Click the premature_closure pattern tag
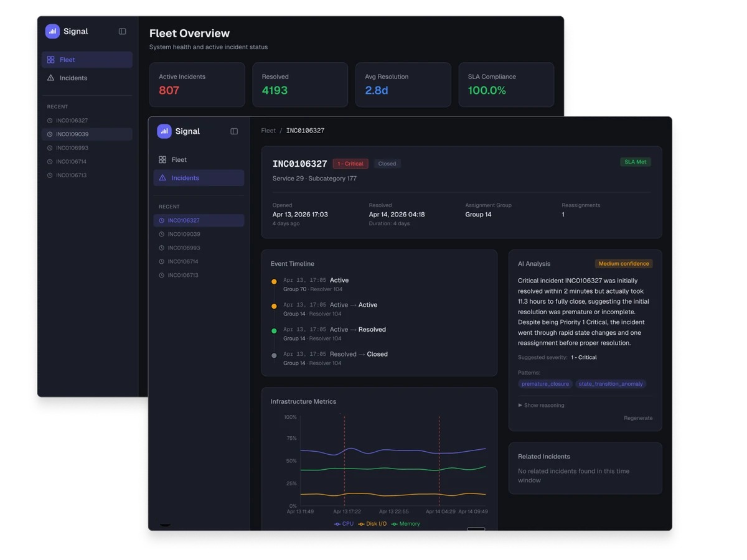747x560 pixels. [545, 384]
